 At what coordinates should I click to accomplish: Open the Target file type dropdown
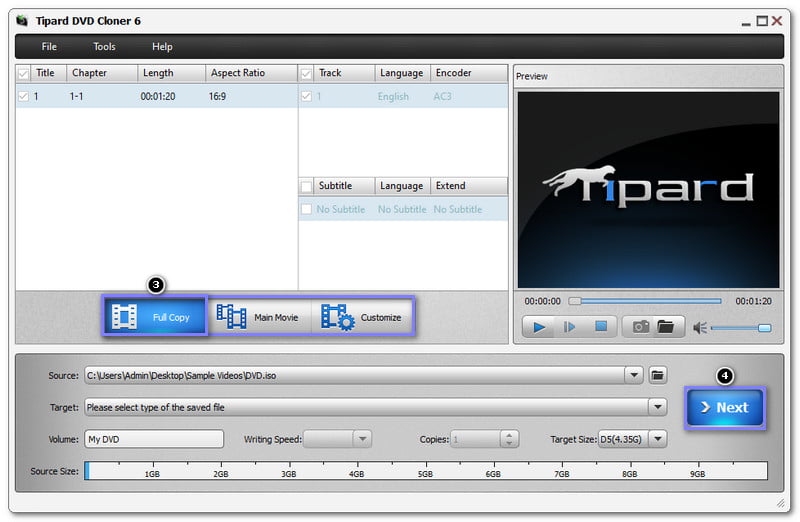[x=657, y=407]
